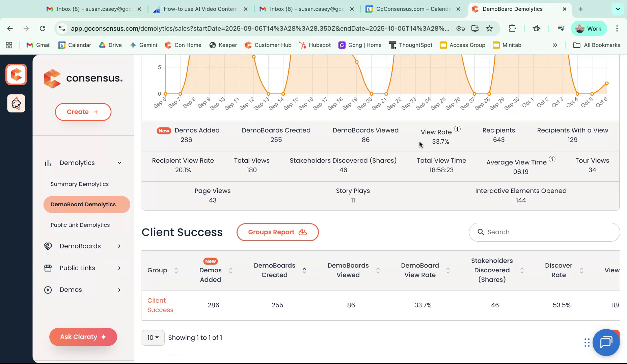Open the Client Success group link

(x=160, y=305)
